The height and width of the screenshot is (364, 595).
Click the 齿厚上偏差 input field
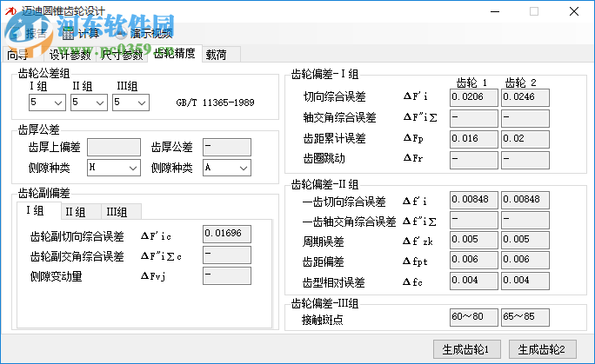(114, 147)
